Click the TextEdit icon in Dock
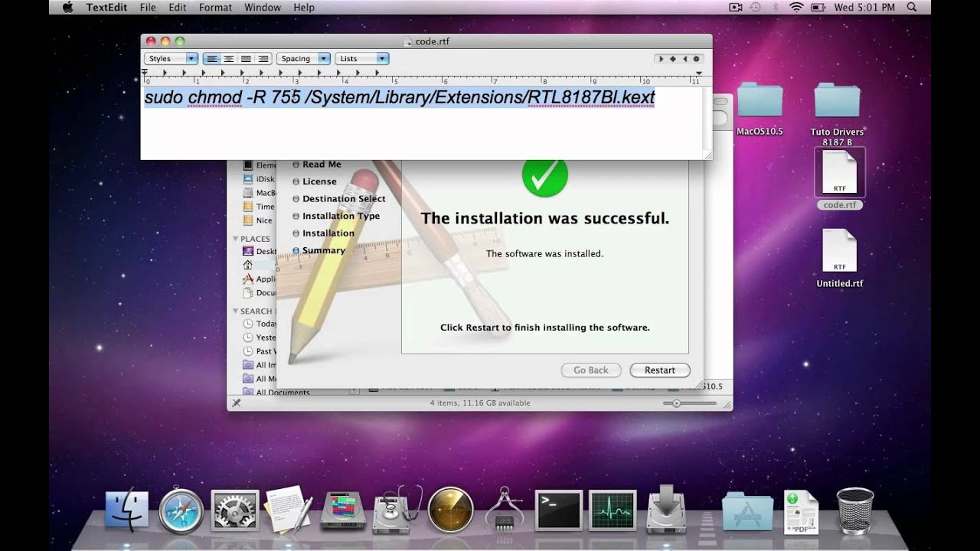The image size is (980, 551). pyautogui.click(x=288, y=509)
